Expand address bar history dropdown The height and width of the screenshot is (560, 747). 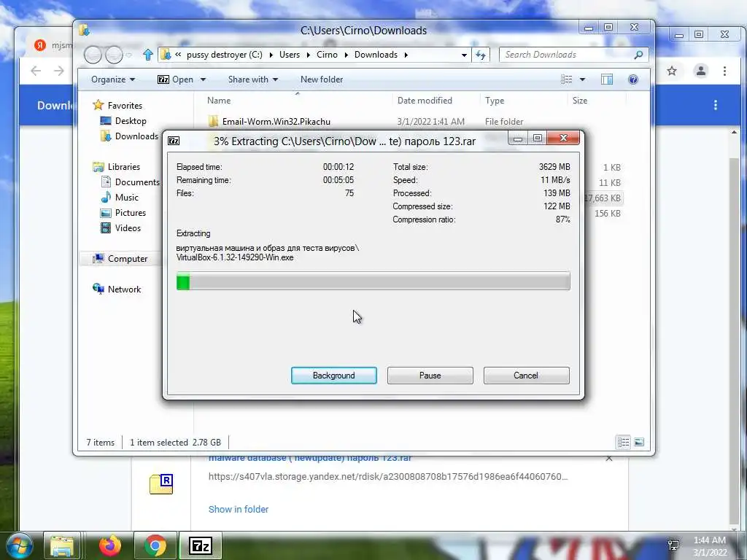pyautogui.click(x=464, y=55)
